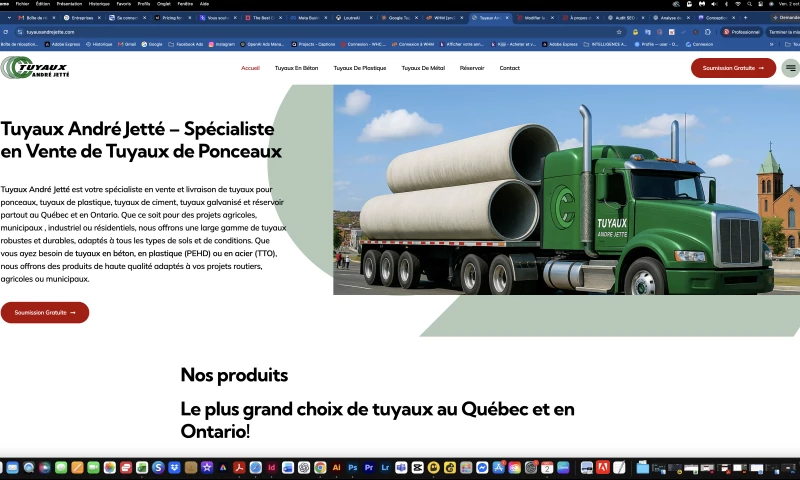Open Adobe Acrobat from the Dock
The width and height of the screenshot is (800, 480).
(239, 467)
